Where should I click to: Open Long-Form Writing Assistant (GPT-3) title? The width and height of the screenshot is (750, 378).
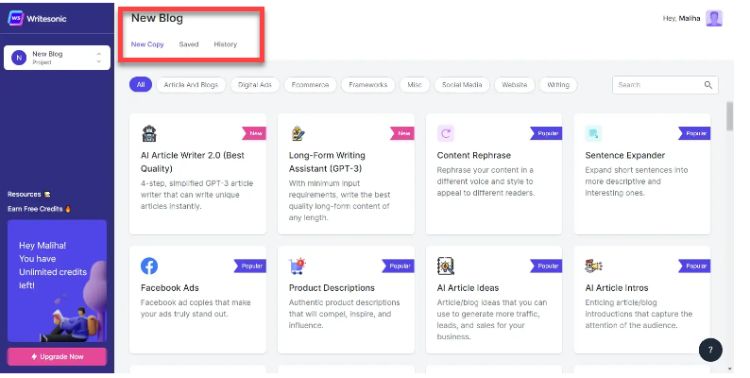[x=327, y=162]
